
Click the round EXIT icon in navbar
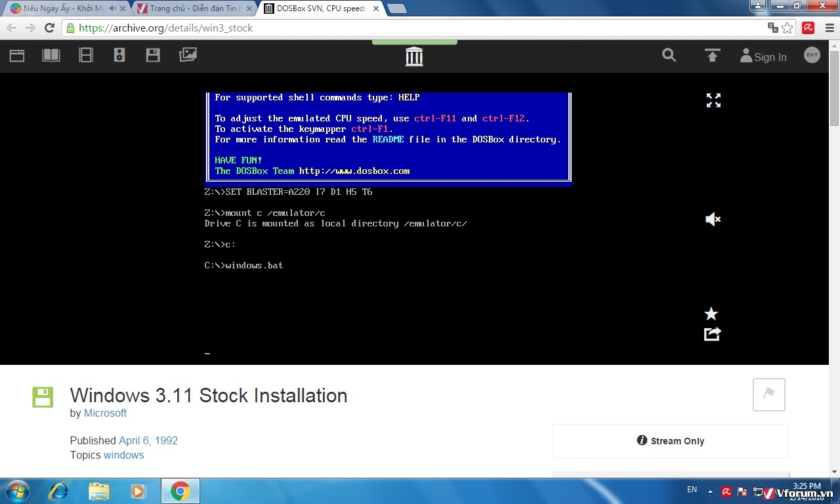(812, 55)
